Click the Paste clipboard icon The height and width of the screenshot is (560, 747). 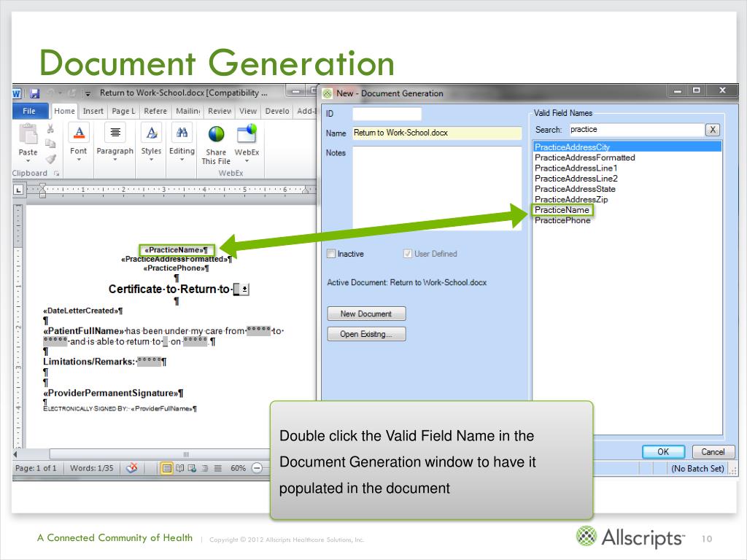[28, 134]
